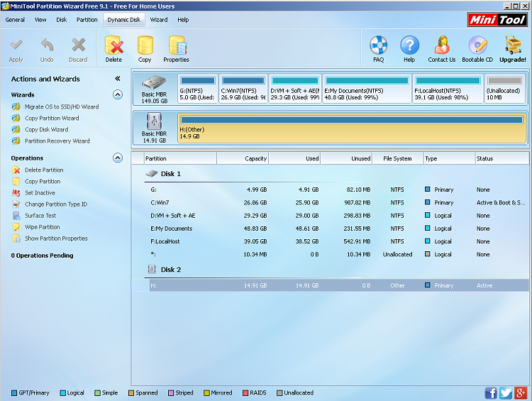Click the Disk 1 hard drive icon in disk map

[154, 82]
